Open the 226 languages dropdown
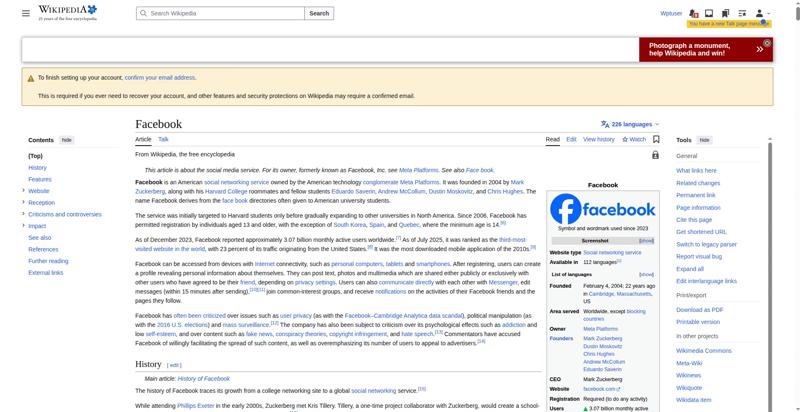This screenshot has height=412, width=800. tap(630, 124)
